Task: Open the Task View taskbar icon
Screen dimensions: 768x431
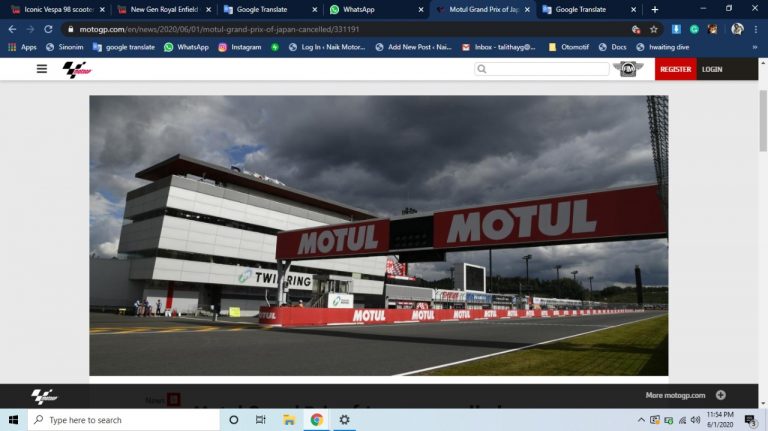Action: click(261, 420)
